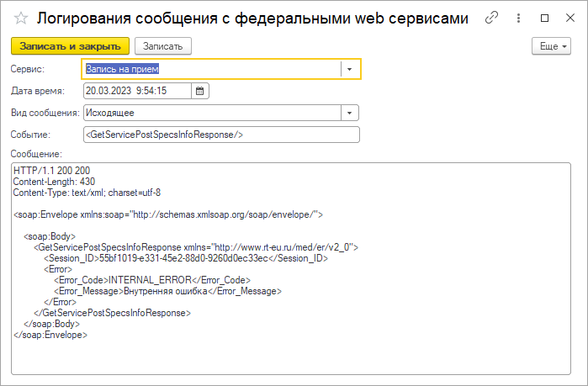The height and width of the screenshot is (386, 588).
Task: Select the Вид сообщения field showing Исходящее
Action: point(210,113)
